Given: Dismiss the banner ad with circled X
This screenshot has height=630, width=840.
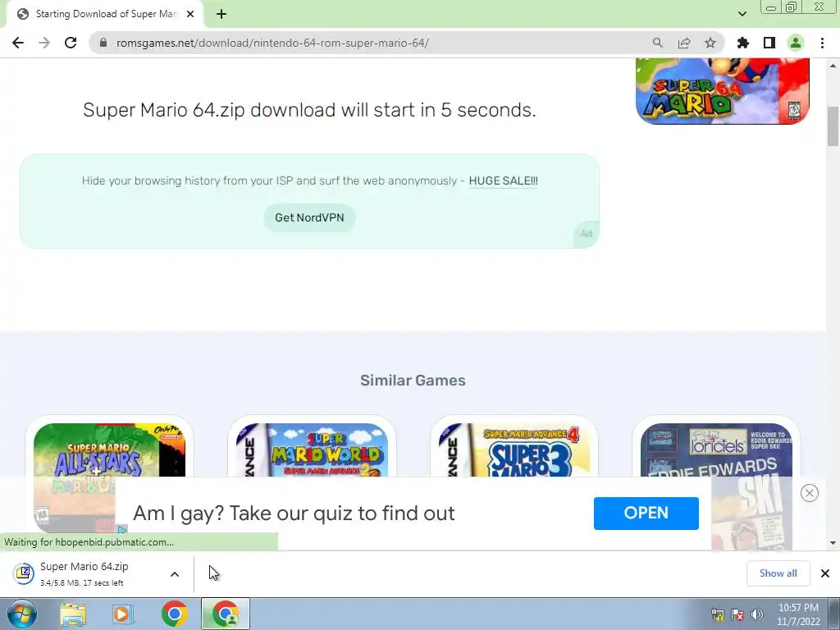Looking at the screenshot, I should click(810, 493).
